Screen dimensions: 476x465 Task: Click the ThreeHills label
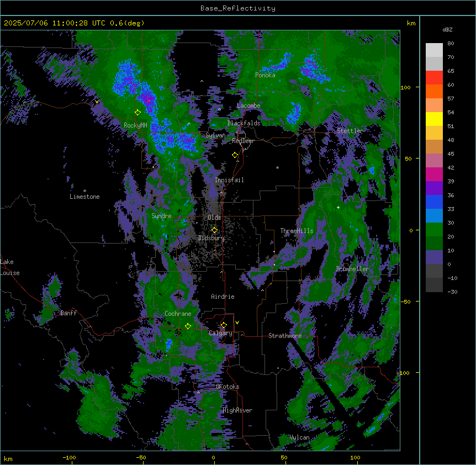[297, 231]
